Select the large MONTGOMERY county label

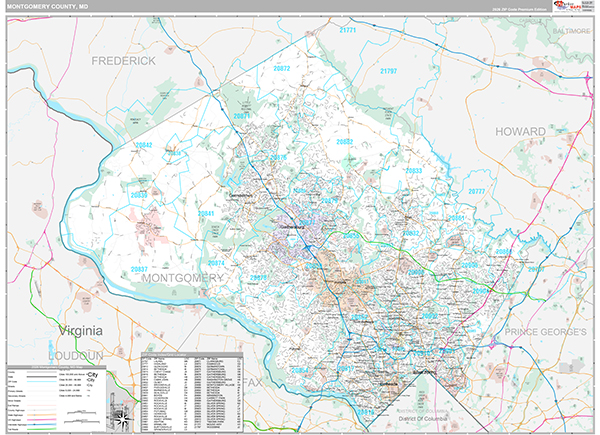pyautogui.click(x=182, y=277)
